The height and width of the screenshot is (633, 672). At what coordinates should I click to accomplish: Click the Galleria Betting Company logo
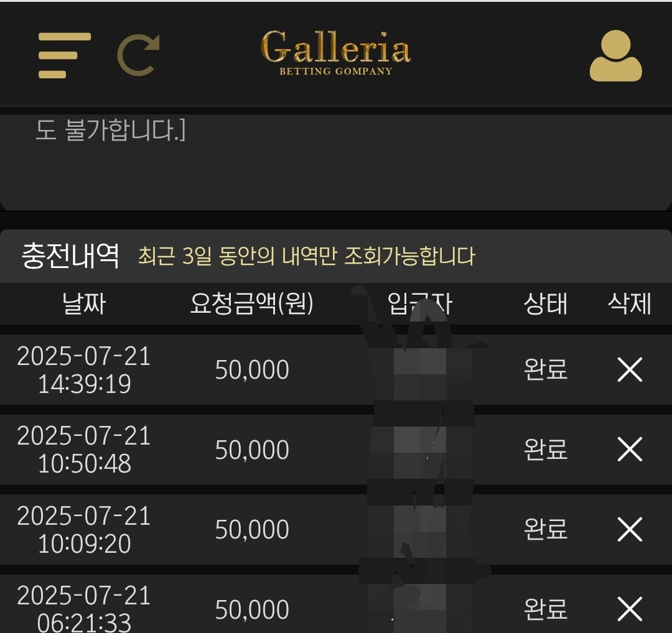point(336,53)
